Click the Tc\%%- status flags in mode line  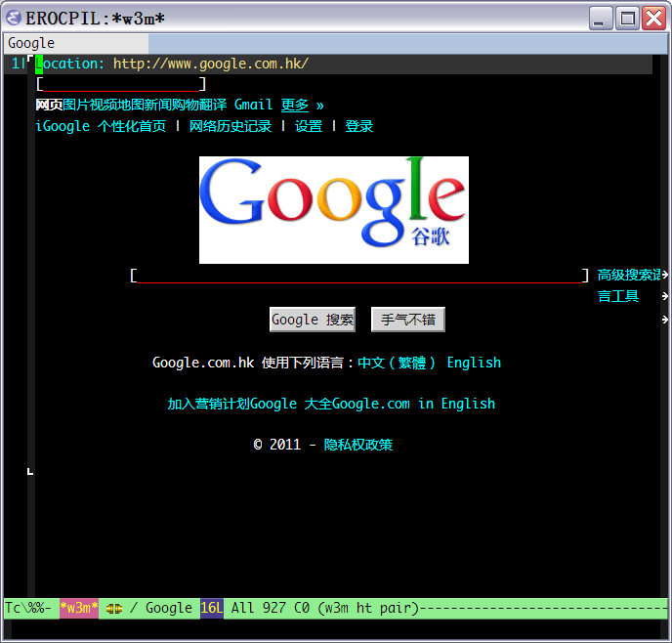(28, 608)
